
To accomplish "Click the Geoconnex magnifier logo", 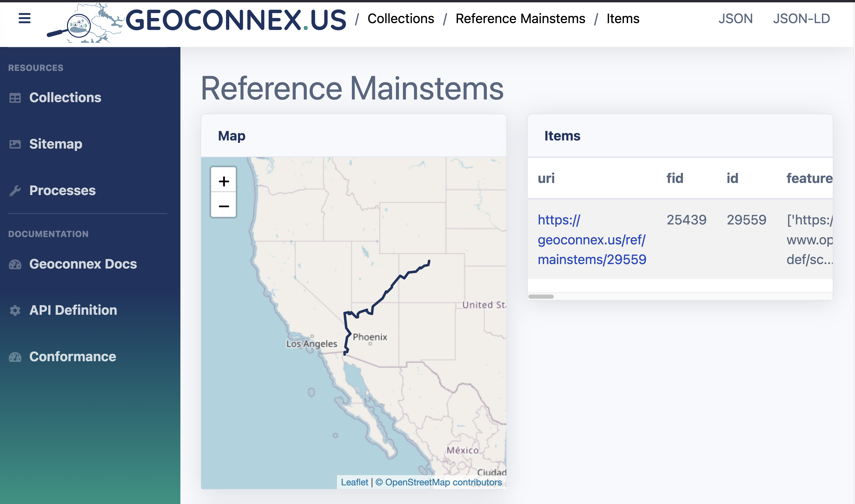I will [79, 25].
